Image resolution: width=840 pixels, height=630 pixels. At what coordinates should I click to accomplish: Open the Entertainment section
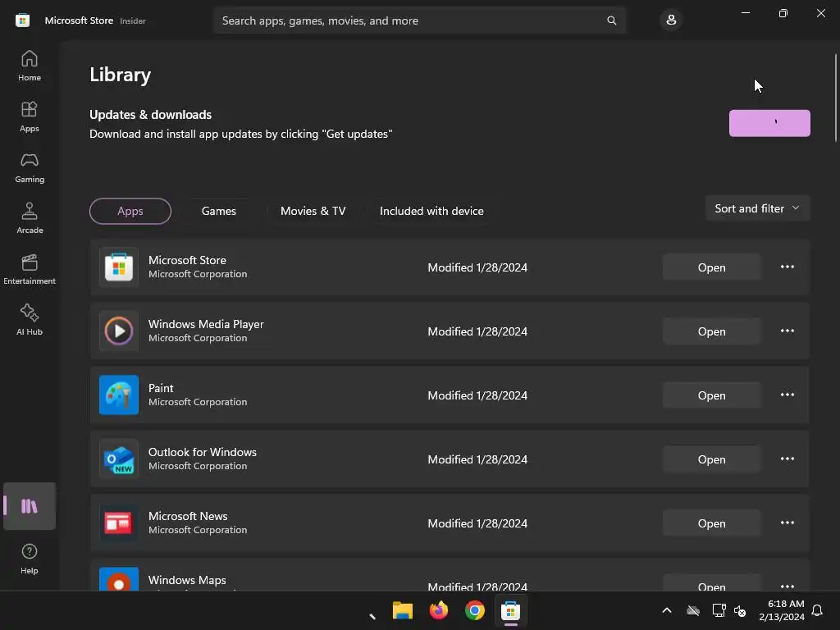tap(30, 269)
